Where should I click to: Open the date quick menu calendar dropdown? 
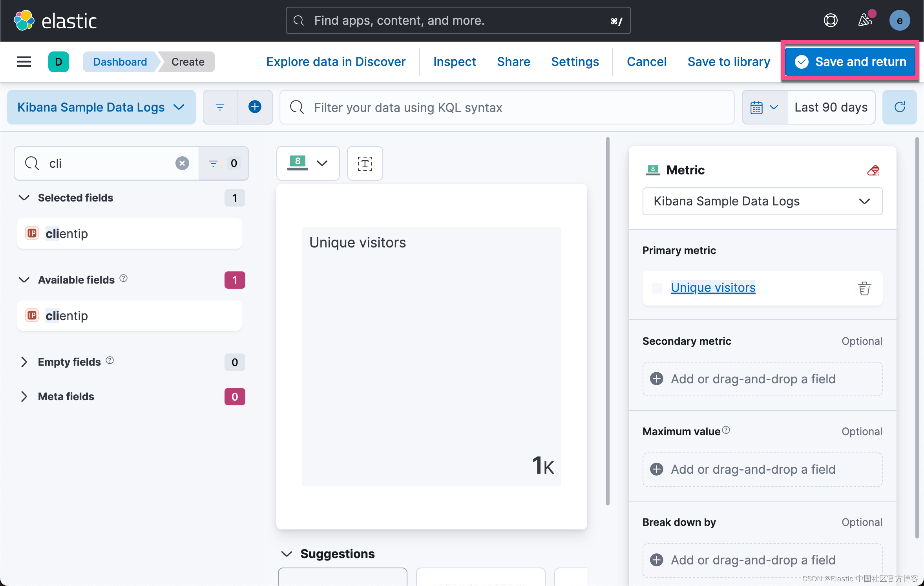[x=764, y=107]
